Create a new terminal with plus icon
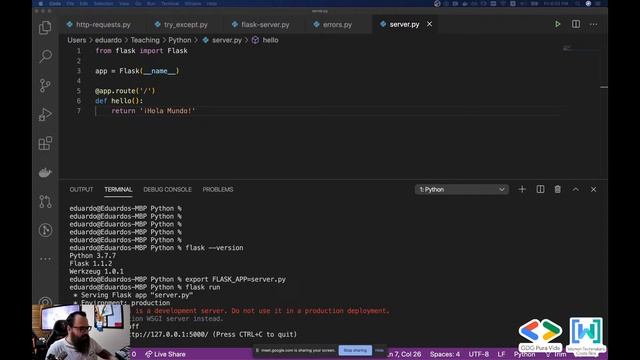Viewport: 640px width, 360px height. [x=522, y=189]
